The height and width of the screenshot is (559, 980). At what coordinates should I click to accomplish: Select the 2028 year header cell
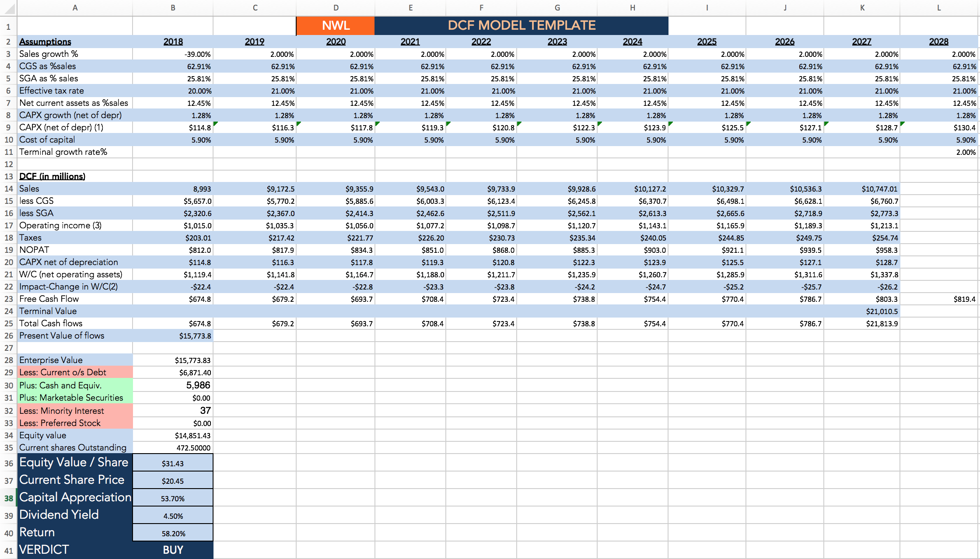[x=939, y=42]
